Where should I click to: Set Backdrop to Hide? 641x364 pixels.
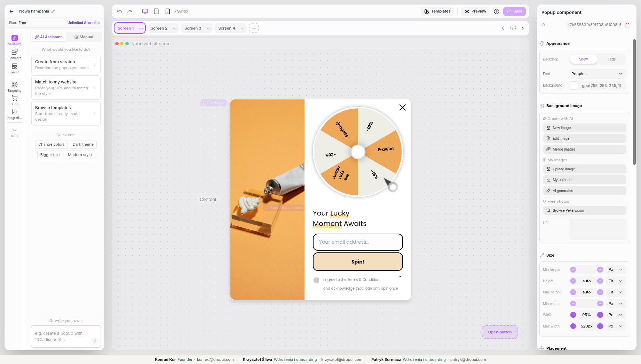(612, 59)
